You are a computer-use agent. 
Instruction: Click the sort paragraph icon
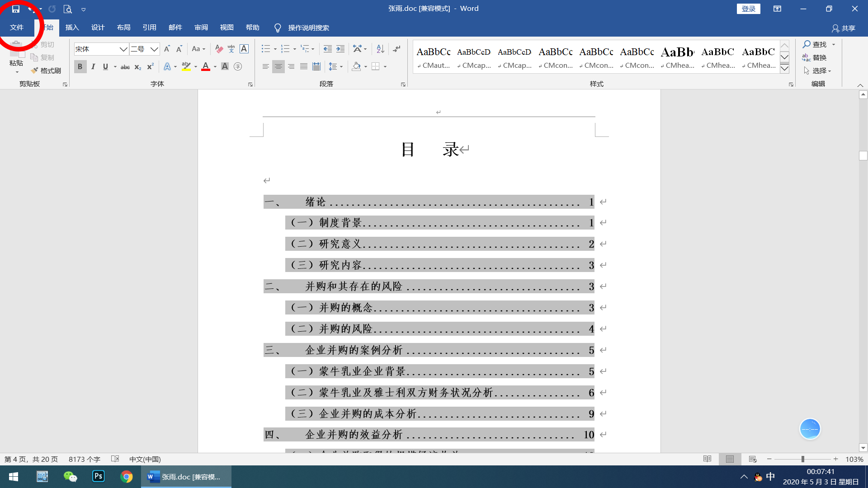pyautogui.click(x=380, y=49)
